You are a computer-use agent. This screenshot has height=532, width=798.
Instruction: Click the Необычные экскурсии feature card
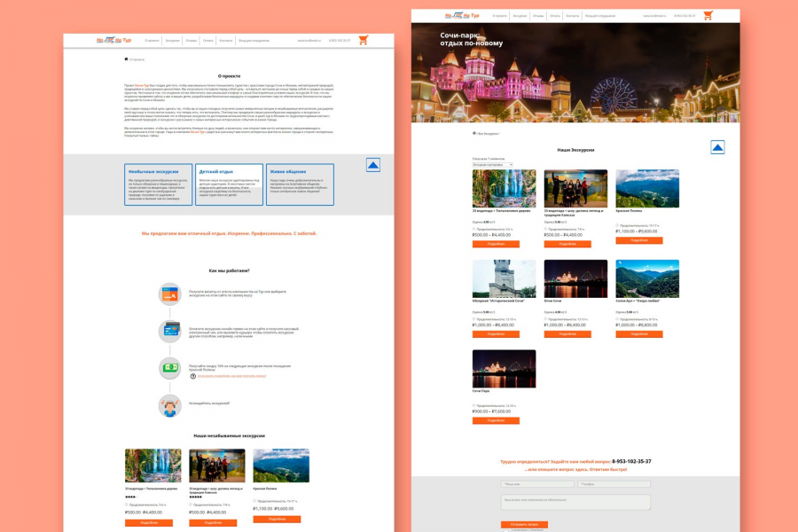tap(159, 184)
